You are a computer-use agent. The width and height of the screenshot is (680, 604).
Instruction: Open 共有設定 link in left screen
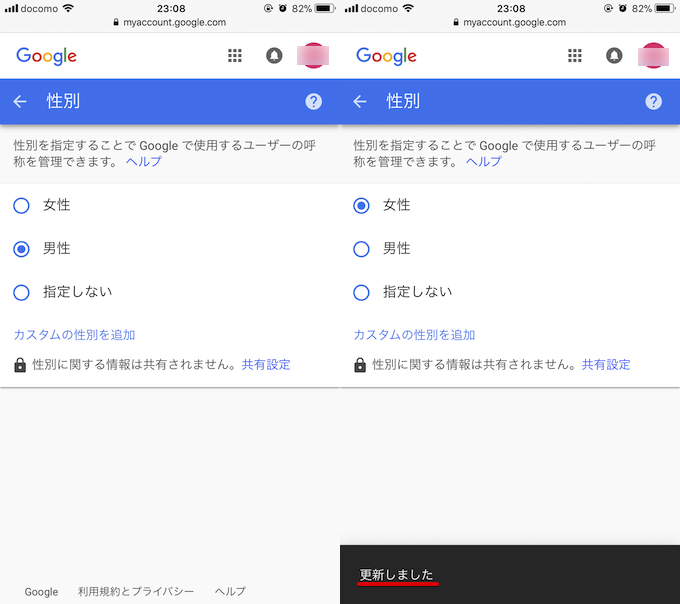pyautogui.click(x=266, y=365)
